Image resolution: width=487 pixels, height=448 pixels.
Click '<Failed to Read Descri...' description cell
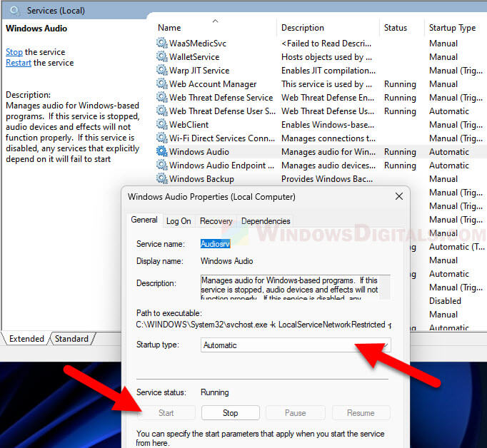pos(326,43)
